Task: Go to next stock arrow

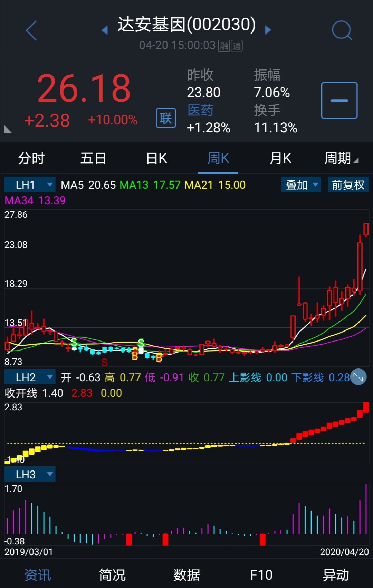Action: [268, 30]
